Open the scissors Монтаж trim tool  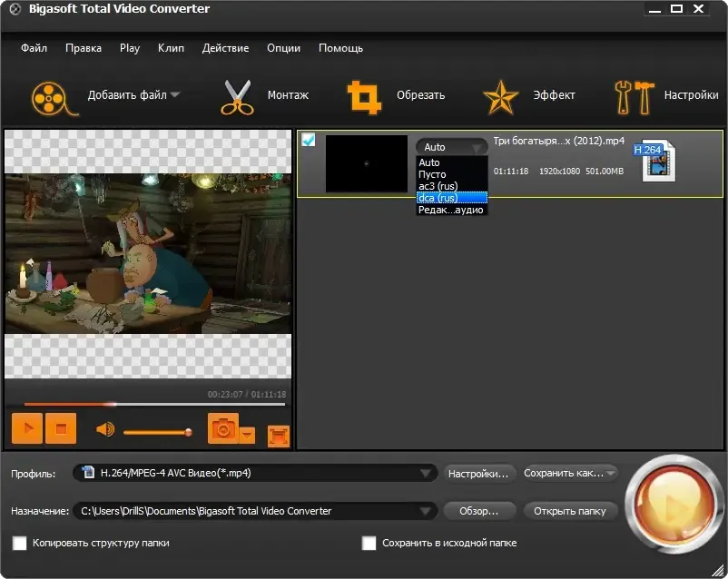(x=237, y=97)
